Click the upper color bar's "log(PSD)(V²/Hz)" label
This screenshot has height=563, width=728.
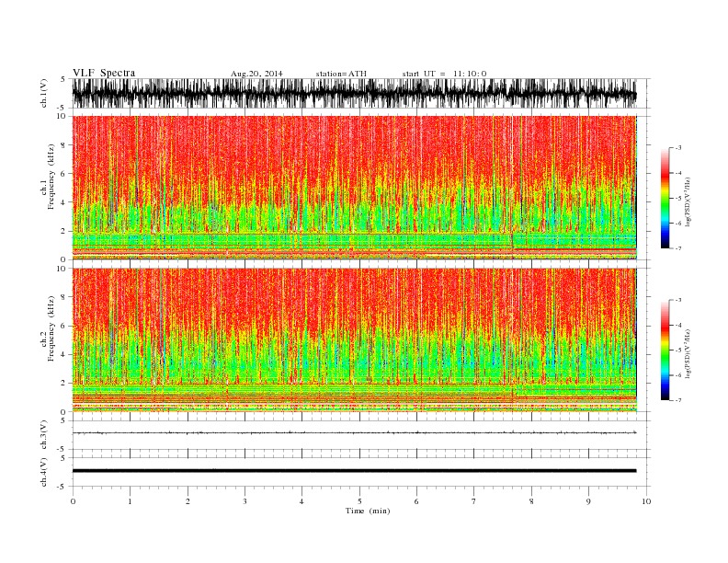tap(688, 202)
